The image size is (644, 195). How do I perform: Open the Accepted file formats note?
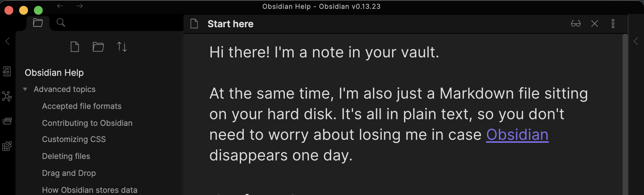(x=82, y=106)
